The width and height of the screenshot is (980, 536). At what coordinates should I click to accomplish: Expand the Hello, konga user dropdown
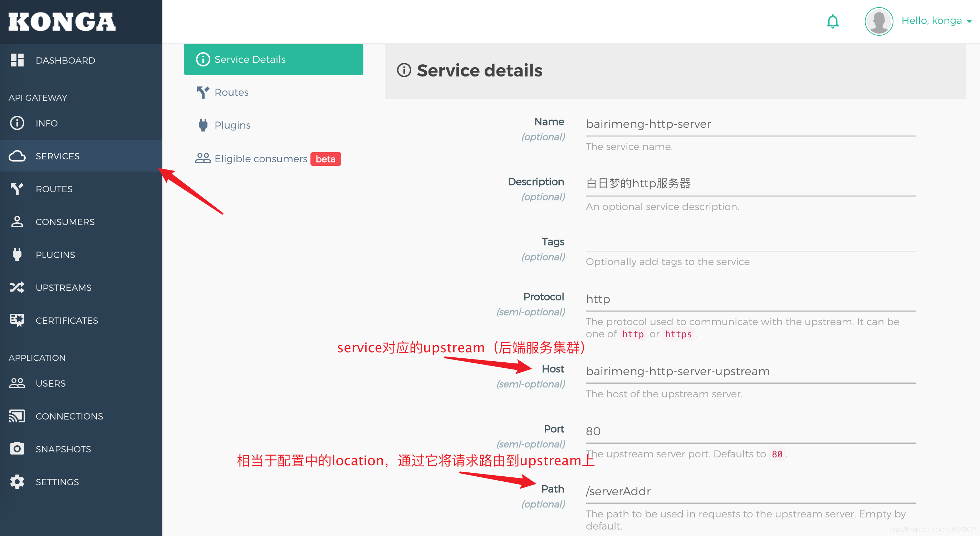pyautogui.click(x=936, y=21)
